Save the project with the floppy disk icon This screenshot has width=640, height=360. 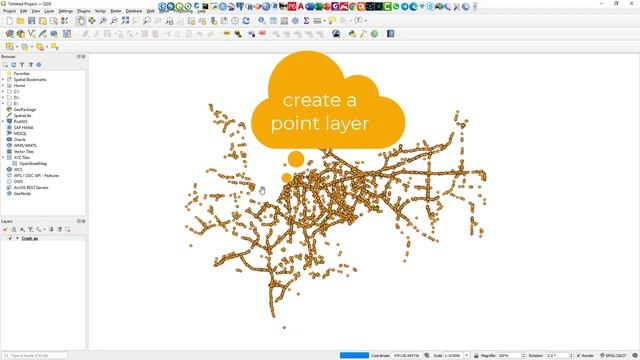(x=31, y=21)
